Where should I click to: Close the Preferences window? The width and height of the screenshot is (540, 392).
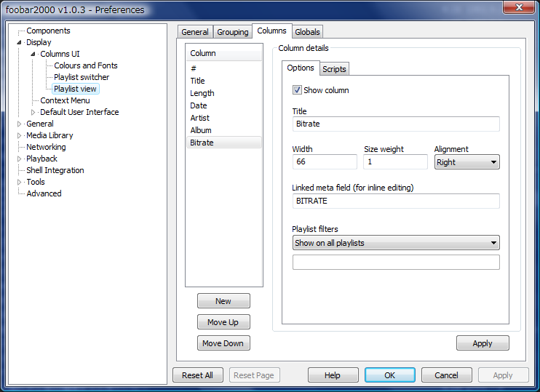click(x=519, y=7)
